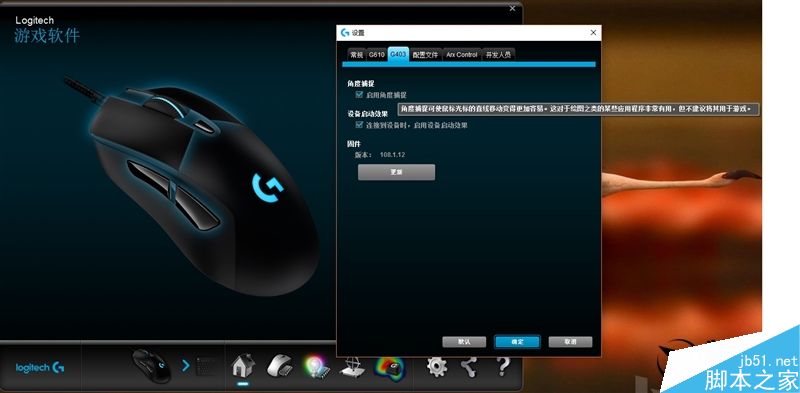Click the share icon in bottom bar

pyautogui.click(x=469, y=366)
